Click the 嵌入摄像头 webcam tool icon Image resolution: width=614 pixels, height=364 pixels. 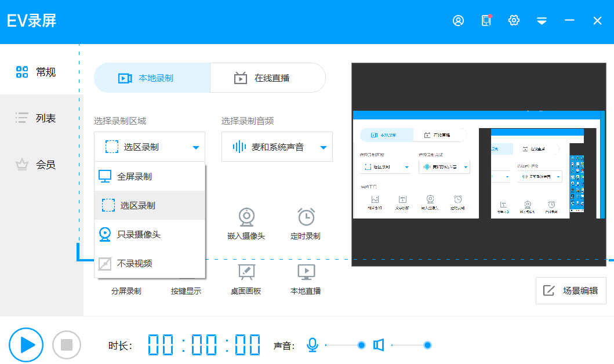(246, 217)
